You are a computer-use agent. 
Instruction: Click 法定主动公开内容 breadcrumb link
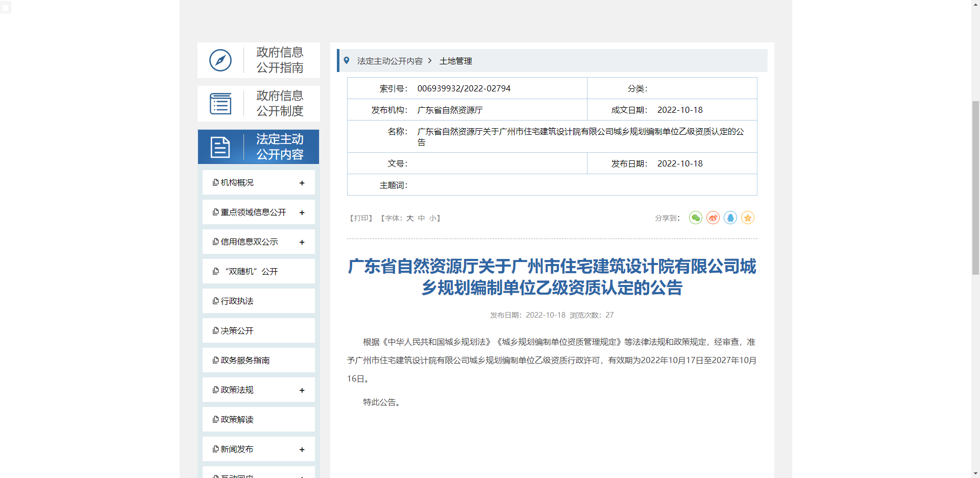[x=390, y=61]
